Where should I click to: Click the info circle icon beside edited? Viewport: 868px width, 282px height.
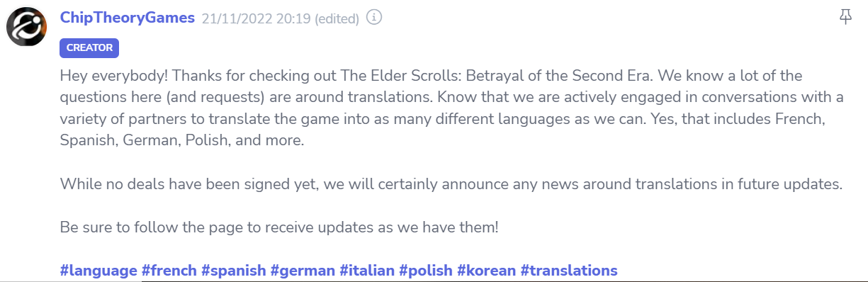[374, 18]
